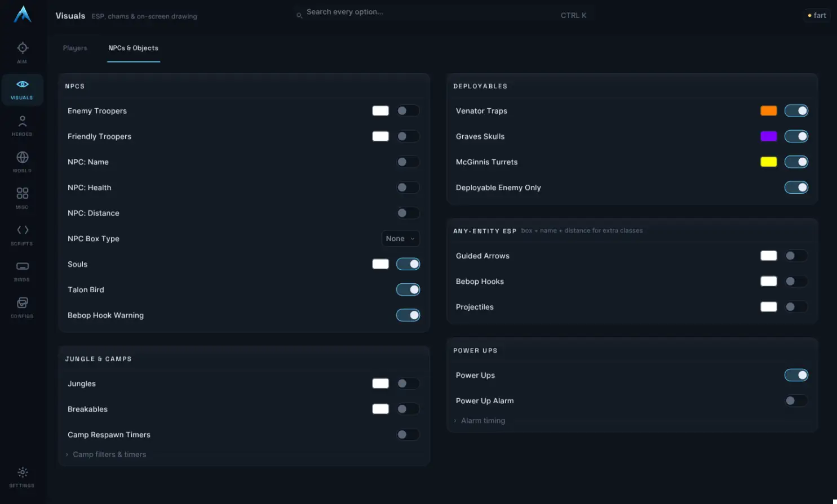Click the fart user badge

817,15
